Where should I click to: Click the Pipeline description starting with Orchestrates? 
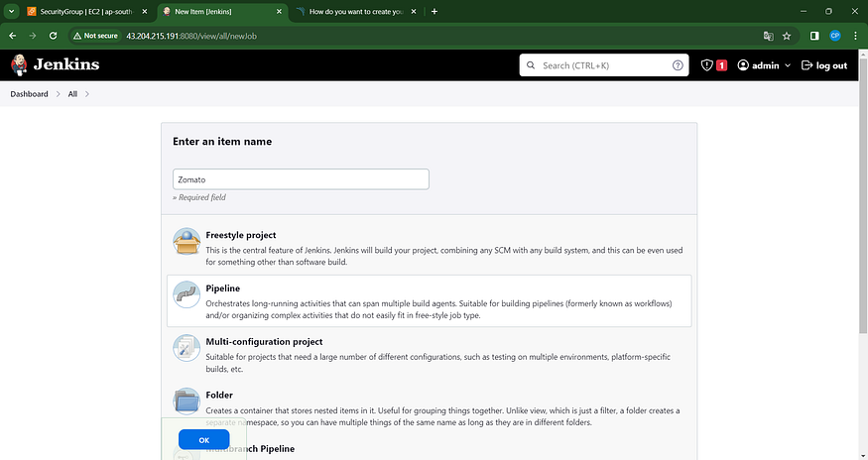click(439, 309)
